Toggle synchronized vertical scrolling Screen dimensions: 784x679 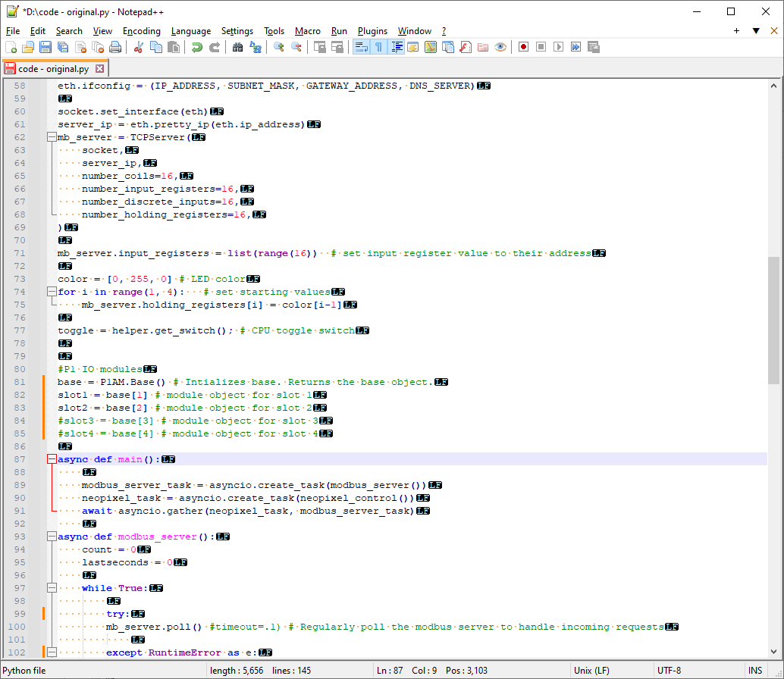tap(319, 47)
